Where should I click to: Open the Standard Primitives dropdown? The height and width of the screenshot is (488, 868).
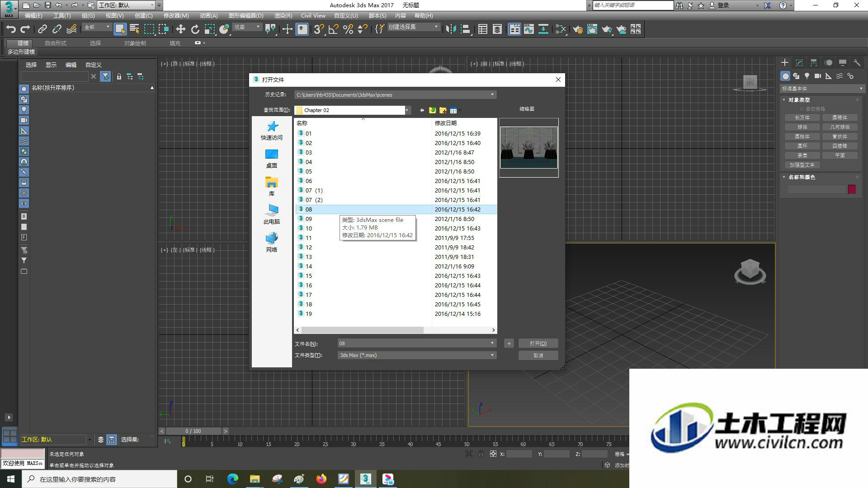click(x=822, y=89)
